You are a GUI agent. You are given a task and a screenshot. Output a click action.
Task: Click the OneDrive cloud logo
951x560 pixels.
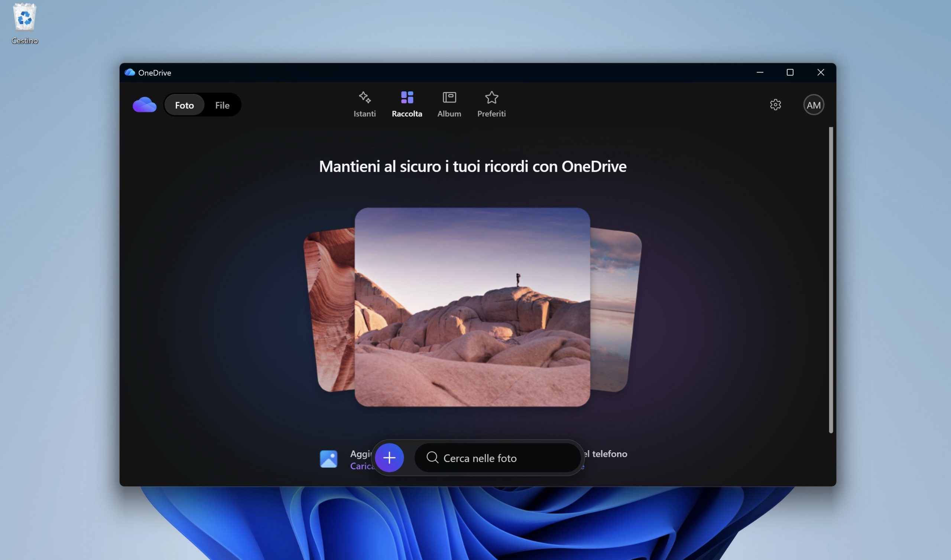click(x=144, y=105)
